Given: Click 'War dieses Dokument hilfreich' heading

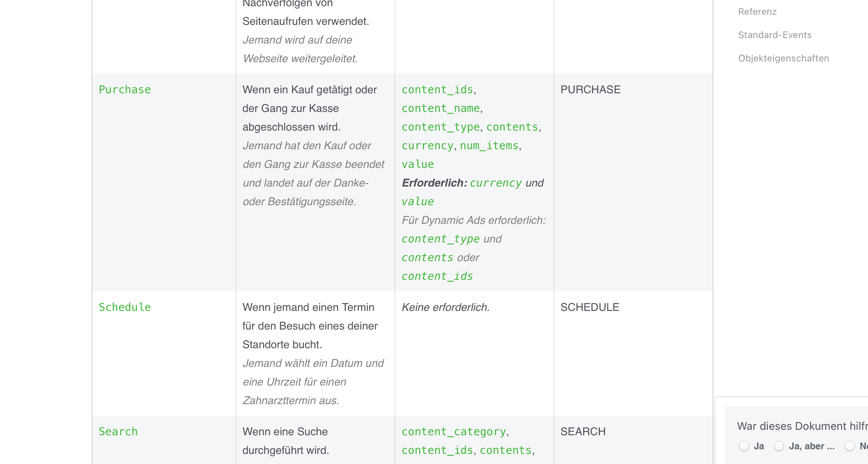Looking at the screenshot, I should click(802, 426).
